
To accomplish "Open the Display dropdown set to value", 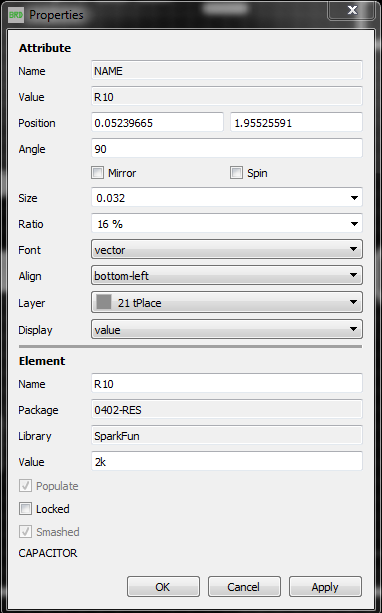I will click(227, 330).
